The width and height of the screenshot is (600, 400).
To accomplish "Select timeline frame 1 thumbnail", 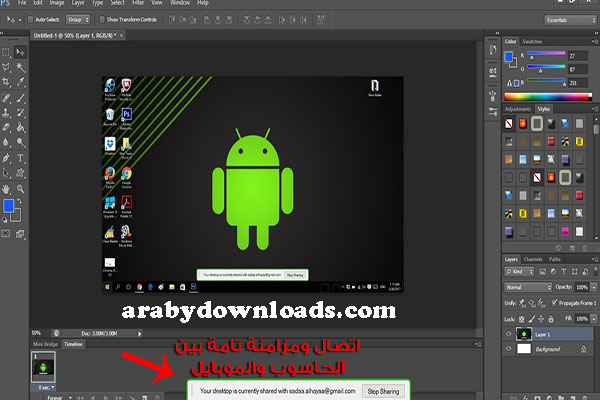I will [x=43, y=367].
